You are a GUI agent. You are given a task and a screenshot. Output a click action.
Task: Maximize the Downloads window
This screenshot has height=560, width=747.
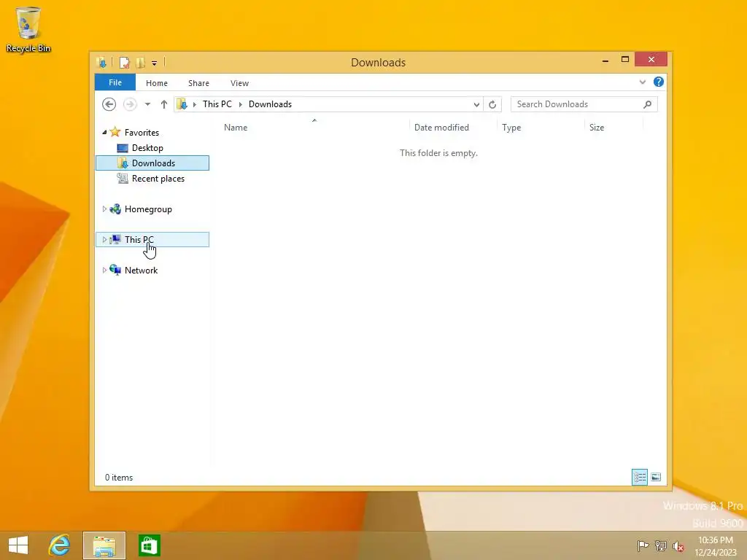(625, 60)
